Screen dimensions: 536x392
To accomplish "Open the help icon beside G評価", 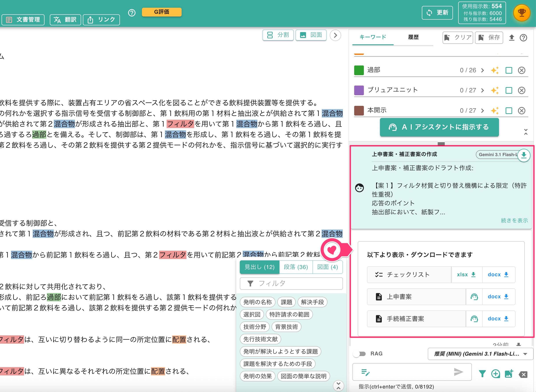I will tap(132, 13).
